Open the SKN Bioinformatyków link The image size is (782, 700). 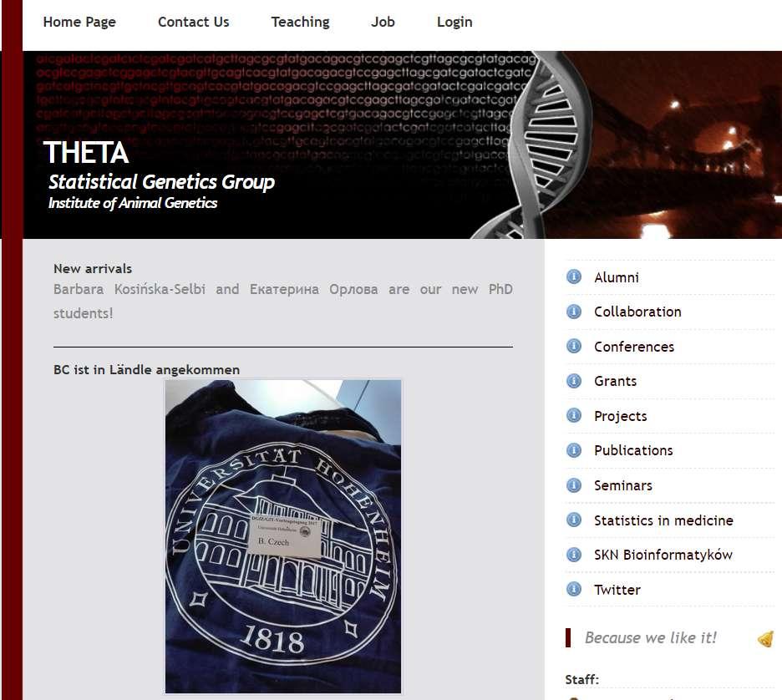point(663,555)
